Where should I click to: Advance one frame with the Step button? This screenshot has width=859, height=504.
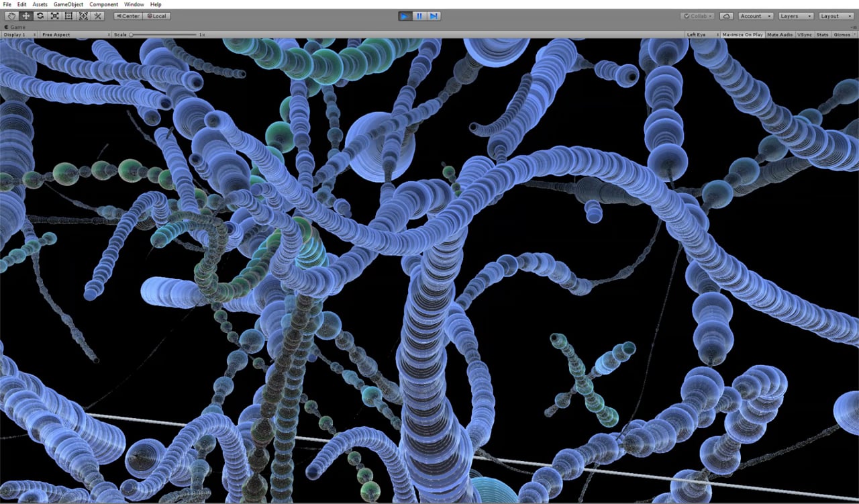434,16
